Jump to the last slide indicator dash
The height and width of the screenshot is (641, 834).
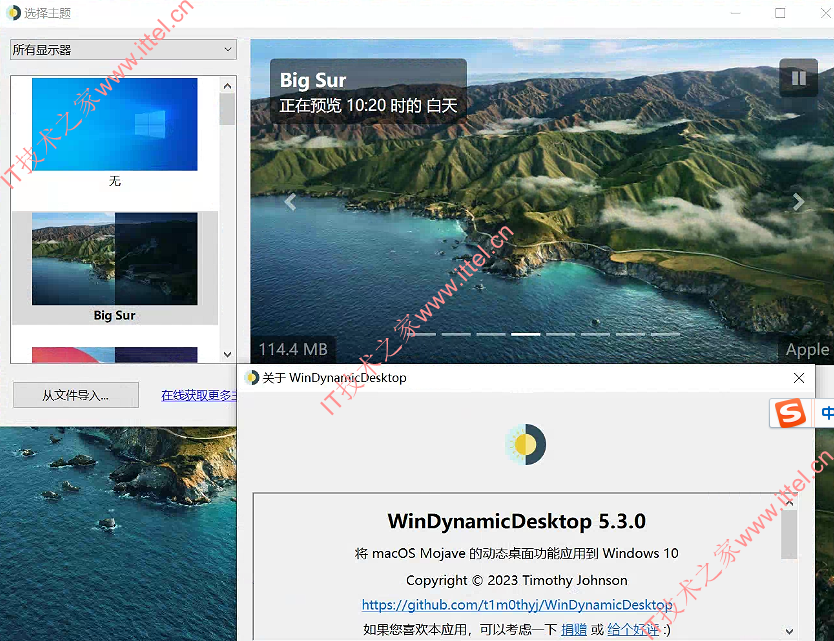click(665, 335)
